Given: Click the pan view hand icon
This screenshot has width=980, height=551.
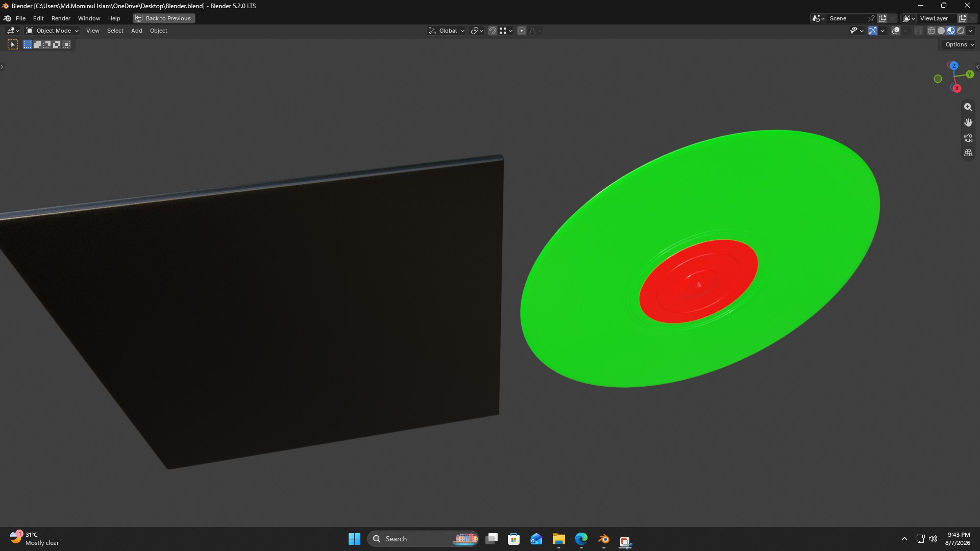Looking at the screenshot, I should [968, 122].
